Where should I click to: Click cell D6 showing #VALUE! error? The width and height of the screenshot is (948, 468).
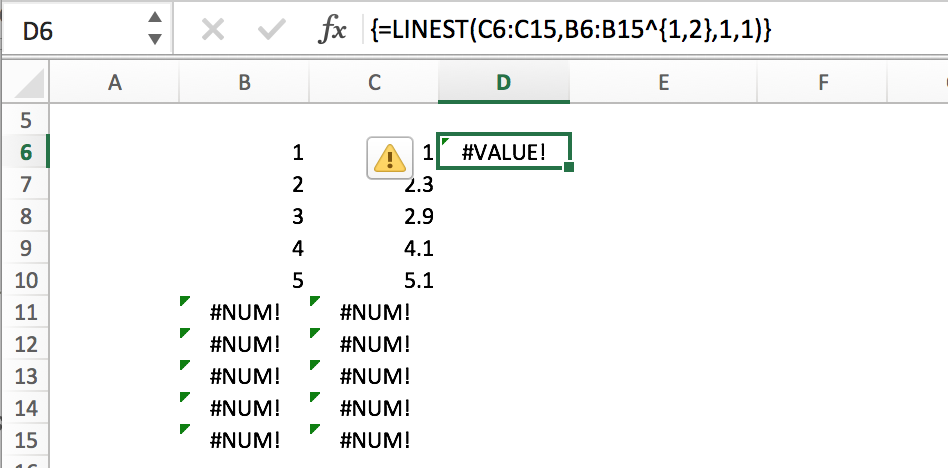coord(504,152)
